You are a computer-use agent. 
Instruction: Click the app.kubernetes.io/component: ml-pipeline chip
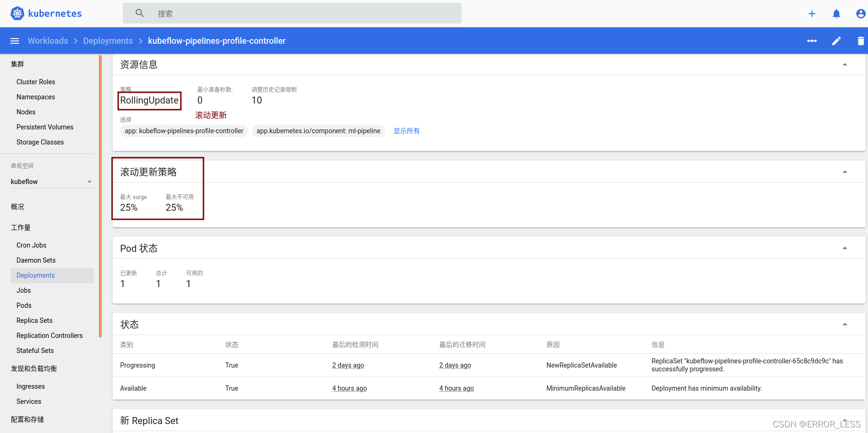pos(318,131)
